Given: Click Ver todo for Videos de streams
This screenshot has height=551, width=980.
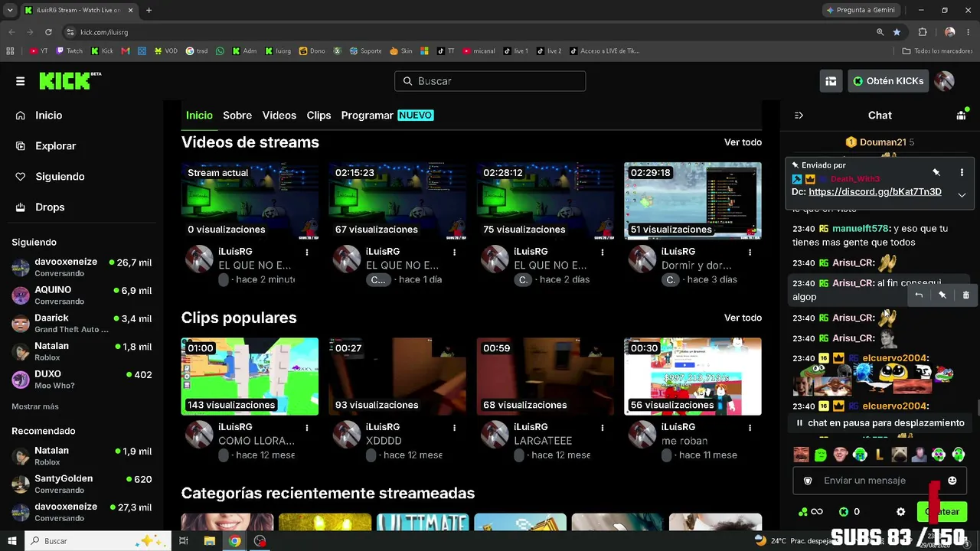Looking at the screenshot, I should coord(743,142).
